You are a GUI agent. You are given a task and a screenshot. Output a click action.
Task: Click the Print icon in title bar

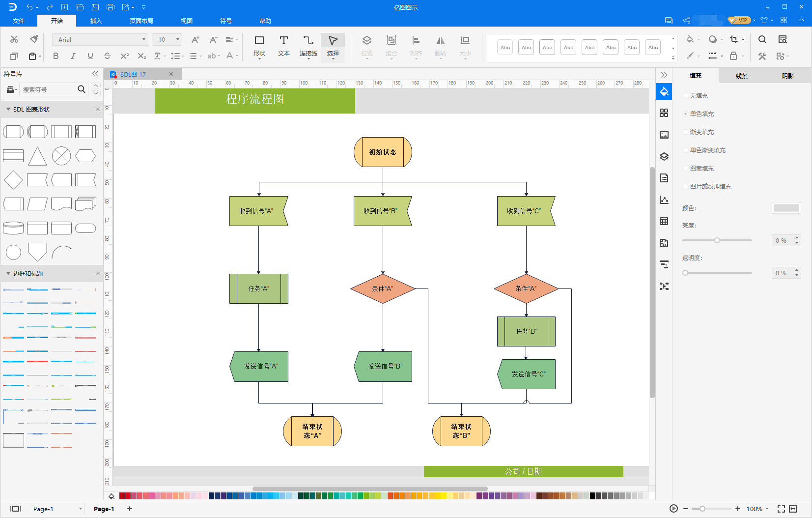(111, 7)
